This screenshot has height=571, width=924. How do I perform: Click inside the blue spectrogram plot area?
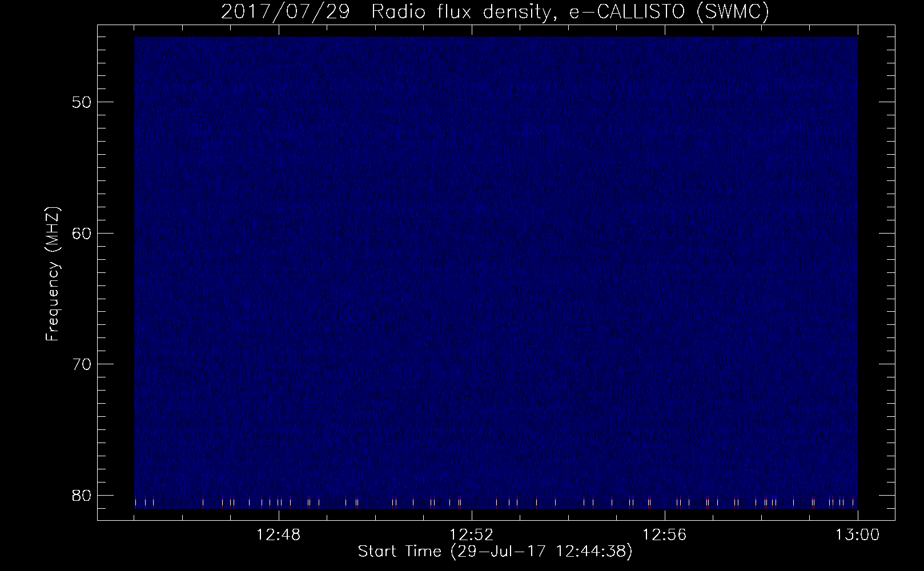tap(496, 273)
